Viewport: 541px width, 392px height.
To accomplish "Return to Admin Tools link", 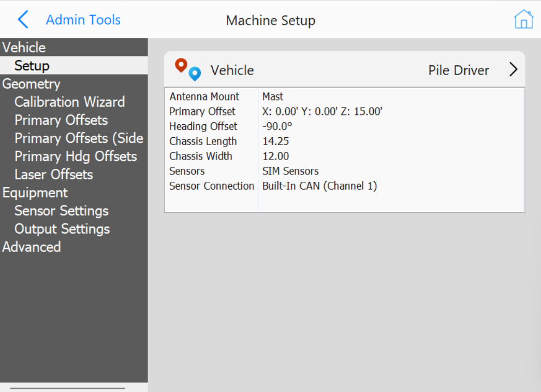I will 83,20.
